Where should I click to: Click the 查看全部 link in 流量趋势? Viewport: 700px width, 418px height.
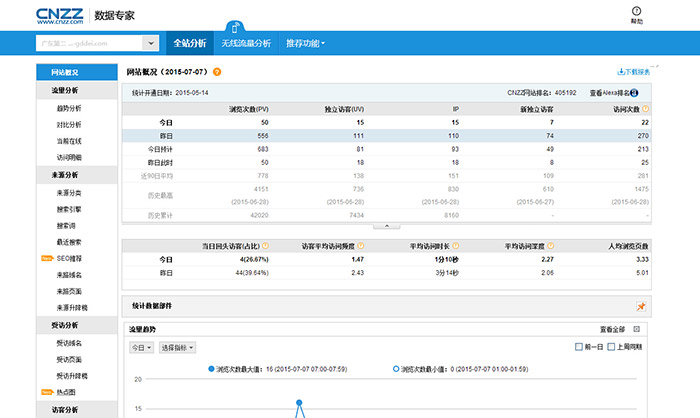[x=613, y=329]
